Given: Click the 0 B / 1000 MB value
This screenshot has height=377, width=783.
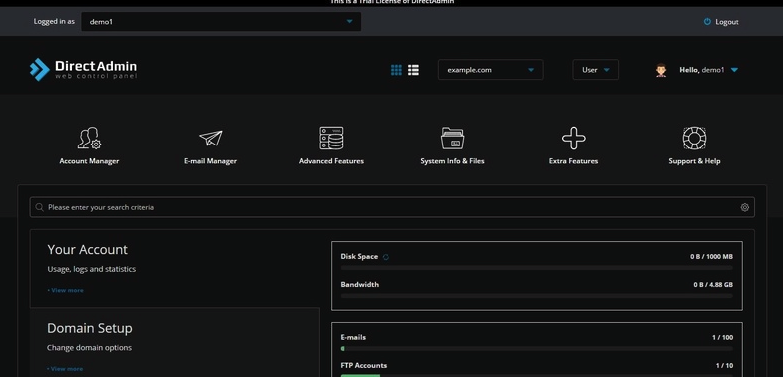Looking at the screenshot, I should (712, 257).
